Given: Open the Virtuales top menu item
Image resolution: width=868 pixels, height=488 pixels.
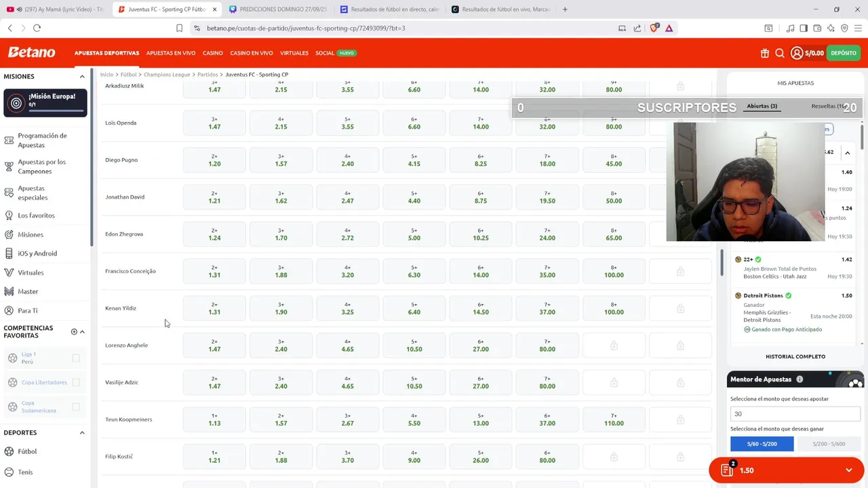Looking at the screenshot, I should point(294,53).
